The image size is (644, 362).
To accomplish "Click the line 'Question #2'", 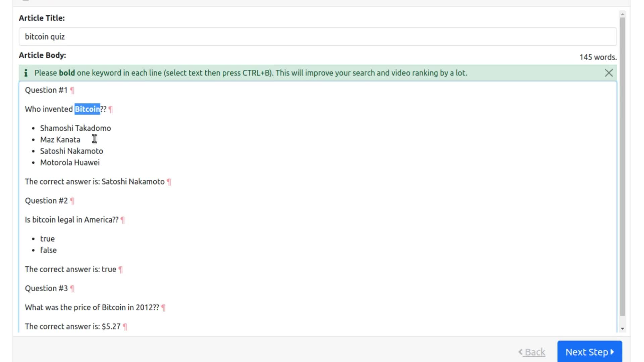I will point(46,201).
